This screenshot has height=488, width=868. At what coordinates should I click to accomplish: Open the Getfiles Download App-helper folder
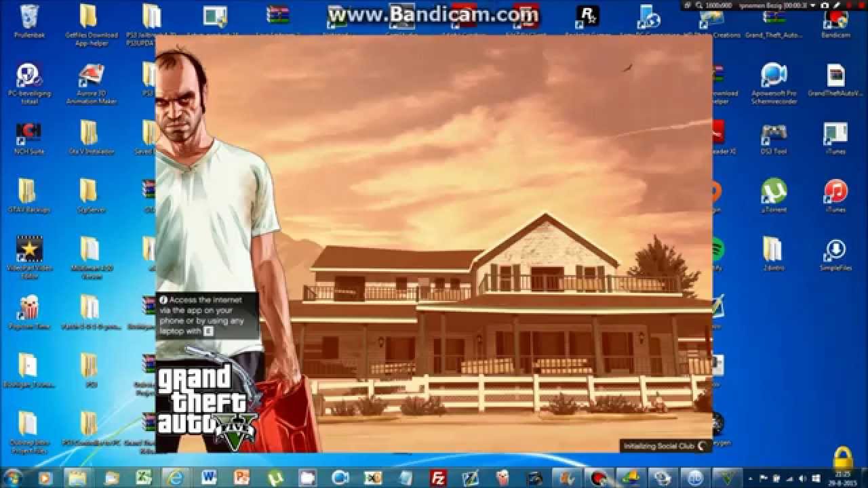click(91, 25)
